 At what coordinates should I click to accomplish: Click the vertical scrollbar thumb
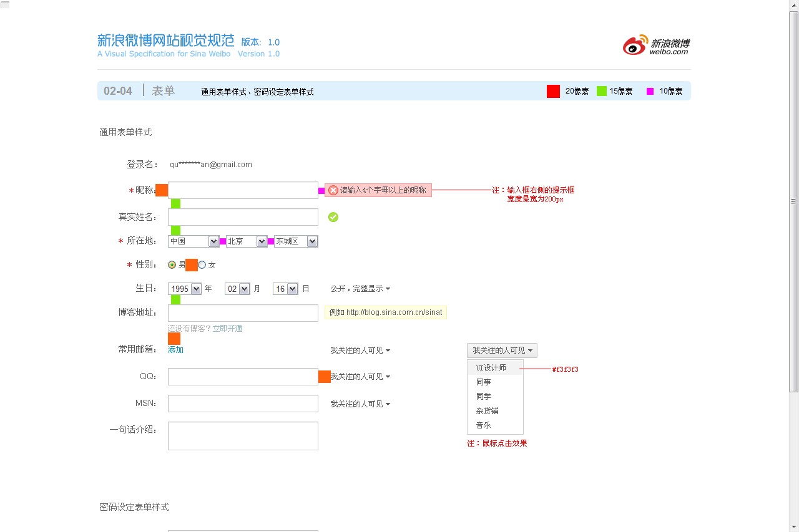click(x=794, y=201)
